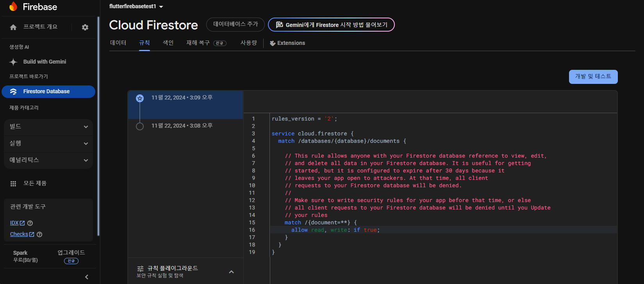644x284 pixels.
Task: Open project settings gear icon
Action: point(85,27)
